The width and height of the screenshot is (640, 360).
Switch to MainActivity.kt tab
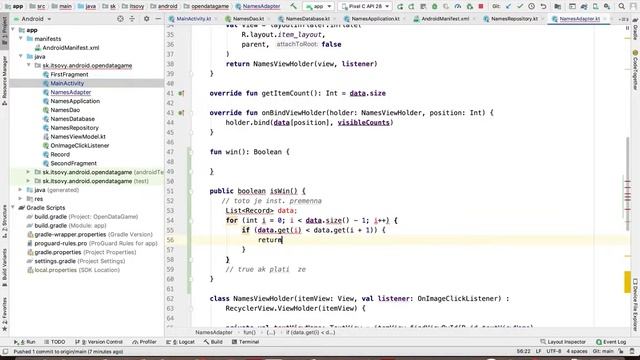pos(193,19)
